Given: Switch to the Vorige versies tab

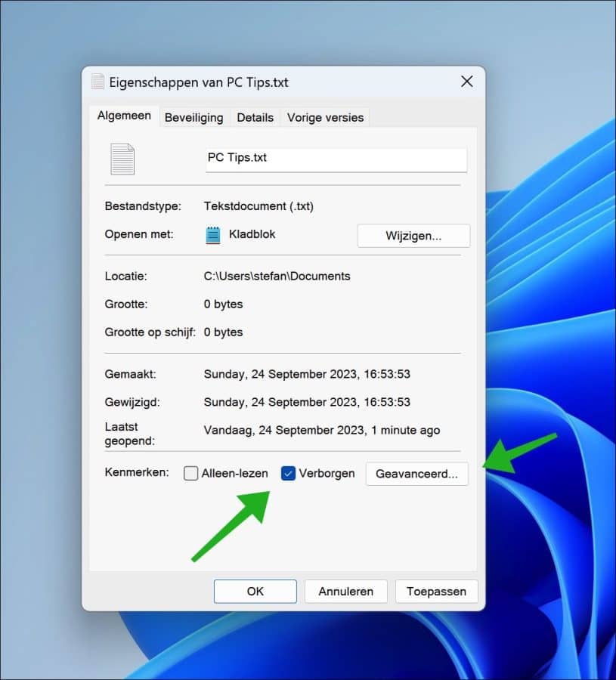Looking at the screenshot, I should point(325,118).
